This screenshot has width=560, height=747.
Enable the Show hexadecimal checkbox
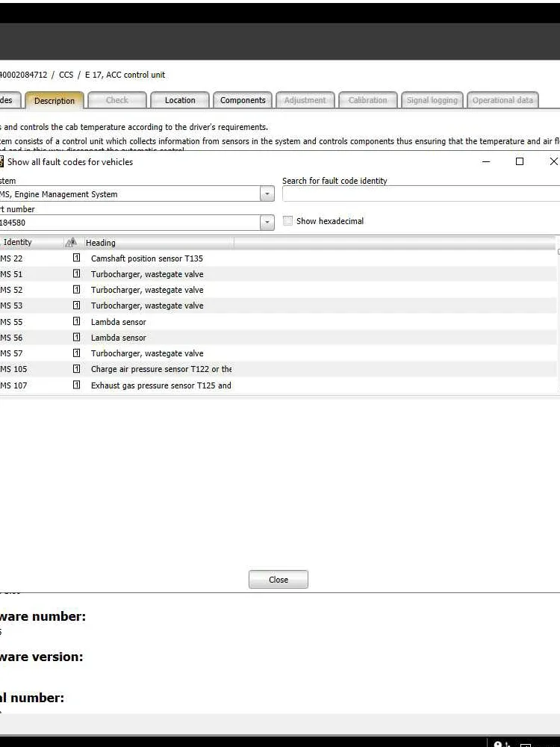click(x=287, y=220)
